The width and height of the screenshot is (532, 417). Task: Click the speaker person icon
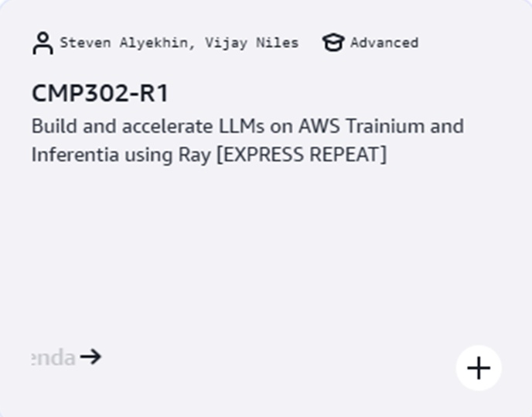point(43,43)
